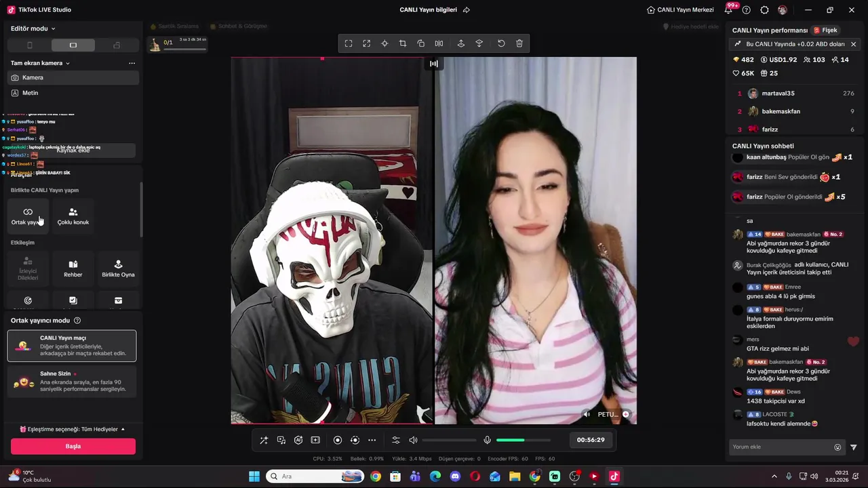Open the chat filter funnel icon
This screenshot has width=868, height=488.
[x=854, y=447]
